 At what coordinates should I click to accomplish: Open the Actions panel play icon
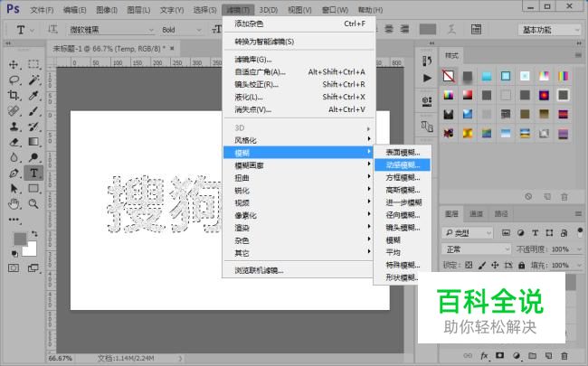tap(427, 78)
